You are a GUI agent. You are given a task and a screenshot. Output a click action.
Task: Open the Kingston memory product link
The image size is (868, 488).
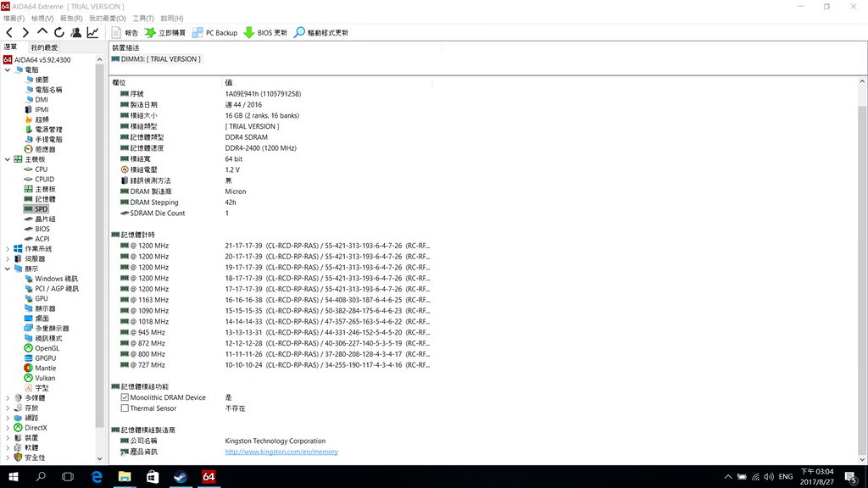click(x=281, y=452)
